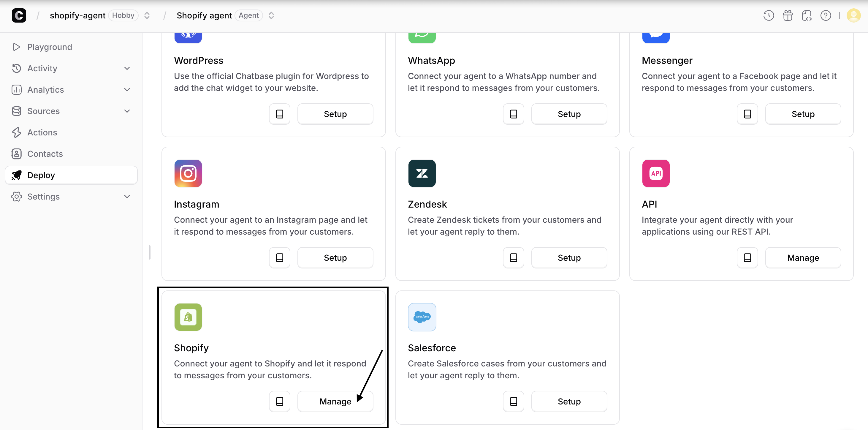Viewport: 868px width, 430px height.
Task: Open the API documentation book icon
Action: [x=747, y=258]
